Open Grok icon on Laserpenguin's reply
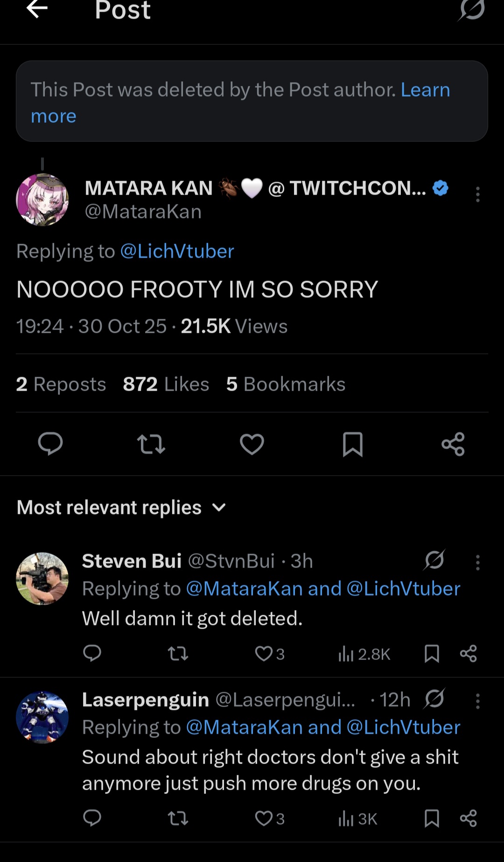 [434, 699]
